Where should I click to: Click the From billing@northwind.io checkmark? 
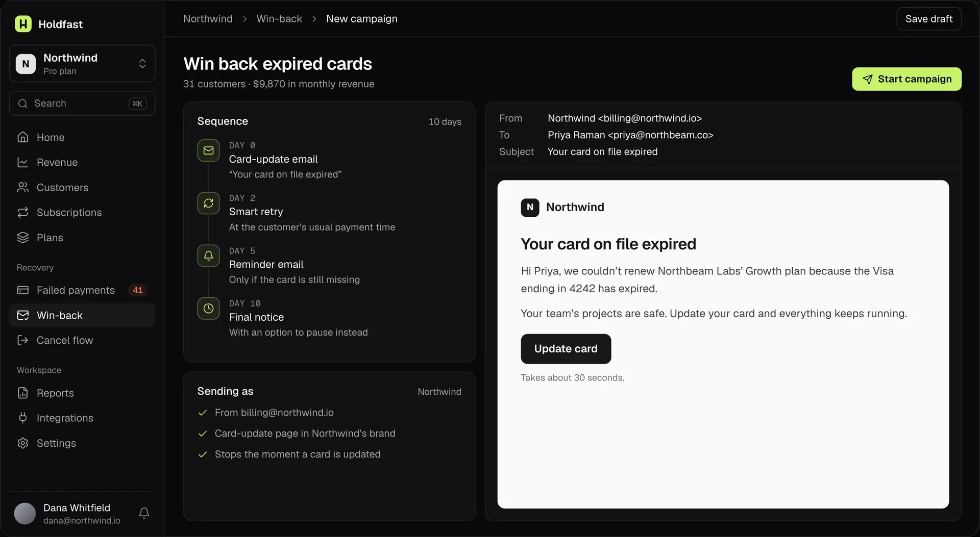(x=203, y=413)
